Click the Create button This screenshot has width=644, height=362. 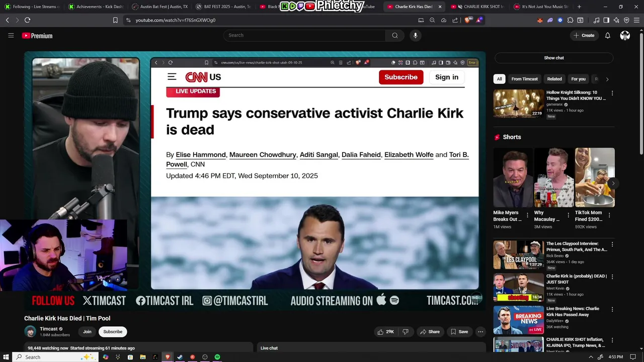tap(584, 35)
